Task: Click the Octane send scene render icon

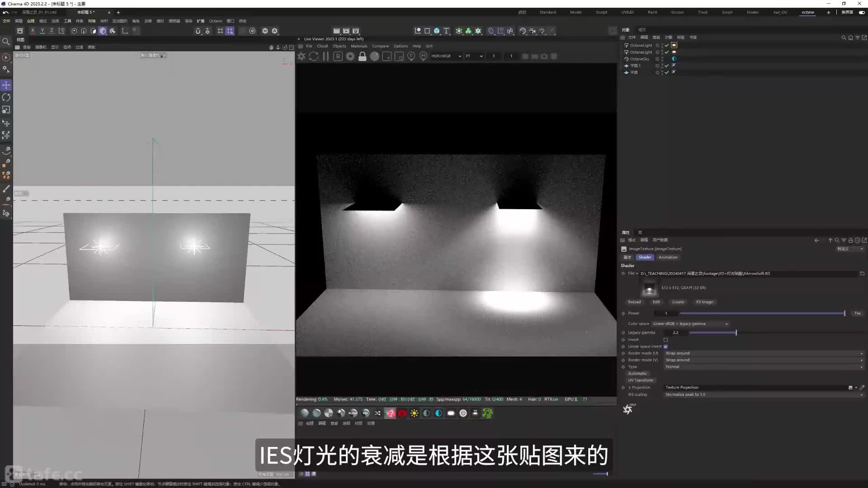Action: (x=302, y=56)
